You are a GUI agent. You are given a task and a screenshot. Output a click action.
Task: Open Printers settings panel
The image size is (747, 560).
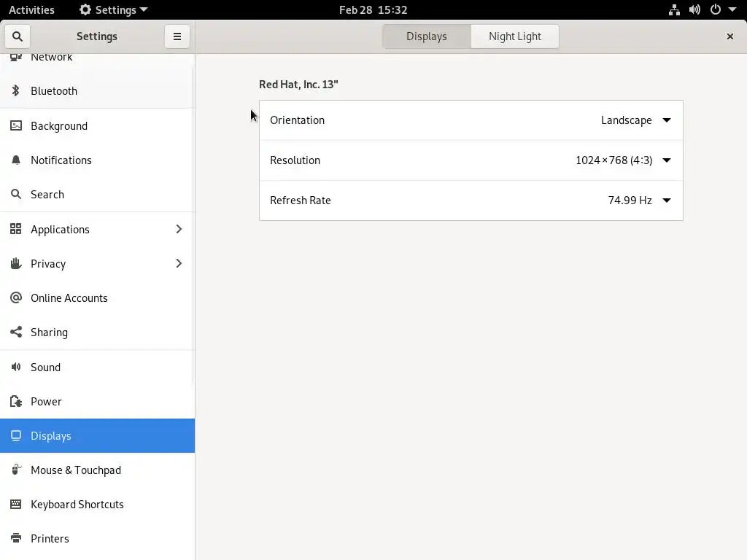click(97, 538)
